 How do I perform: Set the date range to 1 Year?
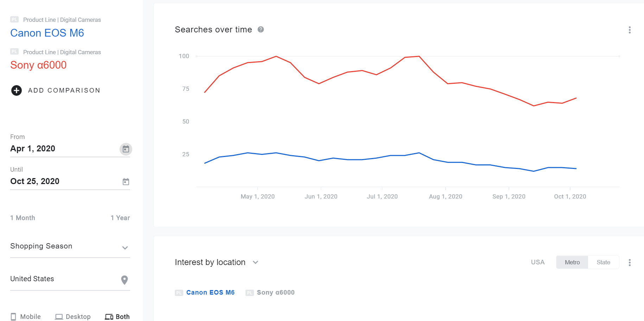pos(120,218)
